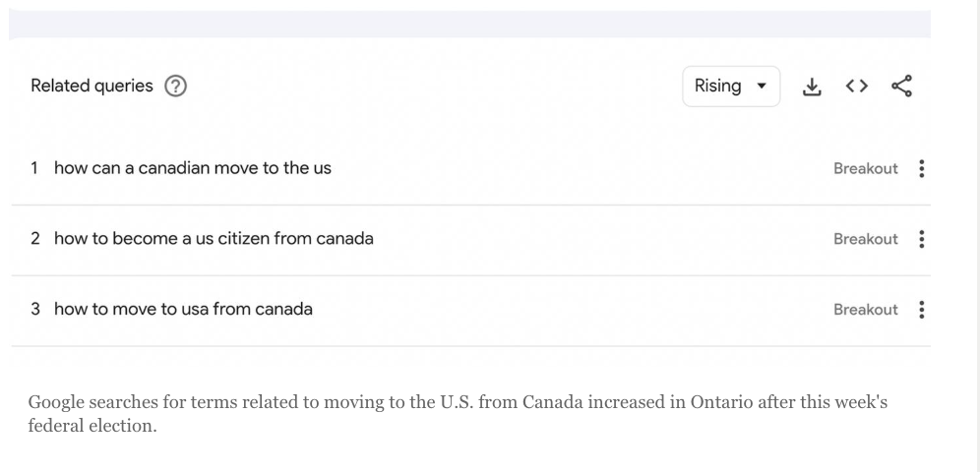Click the dropdown arrow beside Rising
Viewport: 980px width, 472px height.
pos(762,87)
